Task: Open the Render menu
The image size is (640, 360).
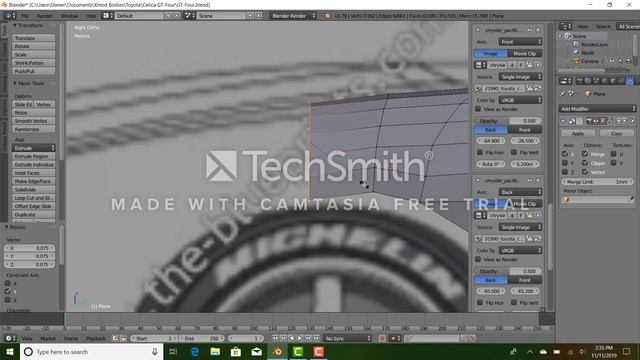Action: pyautogui.click(x=44, y=16)
